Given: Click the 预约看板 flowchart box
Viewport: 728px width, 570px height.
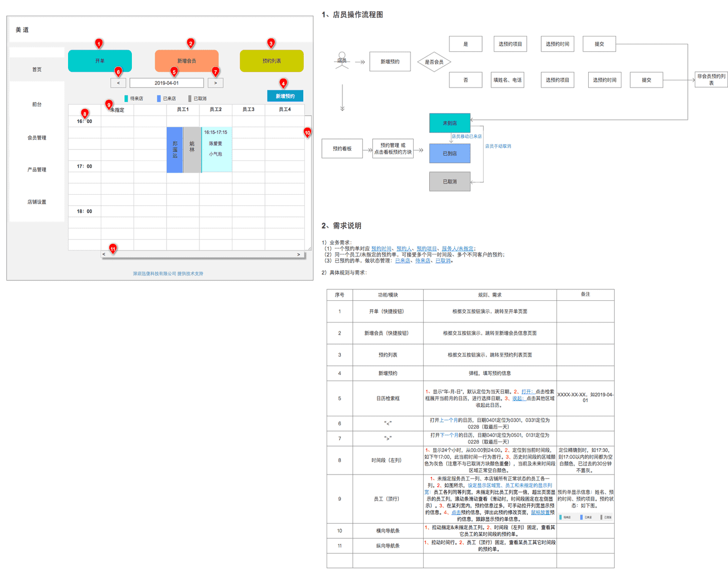Looking at the screenshot, I should (342, 149).
